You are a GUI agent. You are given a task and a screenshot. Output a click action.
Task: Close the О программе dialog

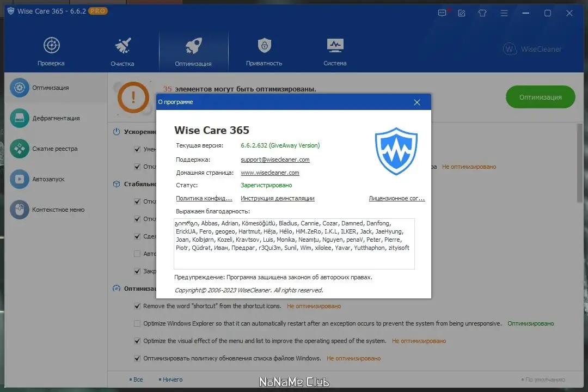pos(416,102)
